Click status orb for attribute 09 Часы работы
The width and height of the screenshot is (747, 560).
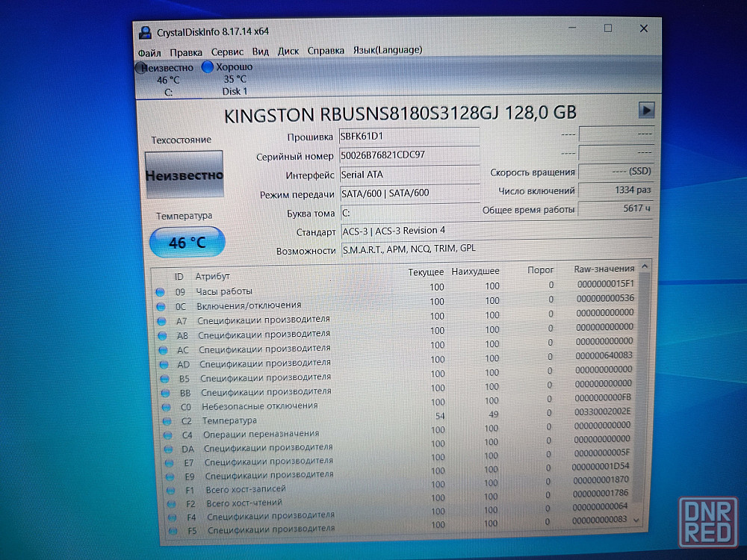point(160,292)
